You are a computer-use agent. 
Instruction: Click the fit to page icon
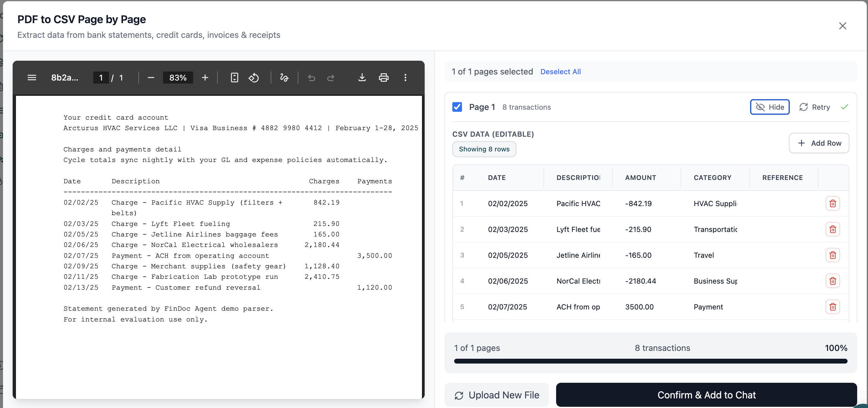point(234,78)
